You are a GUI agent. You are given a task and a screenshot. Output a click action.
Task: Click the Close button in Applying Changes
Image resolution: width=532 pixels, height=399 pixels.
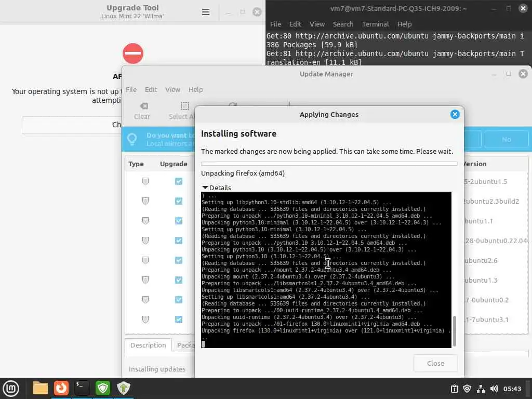(435, 363)
